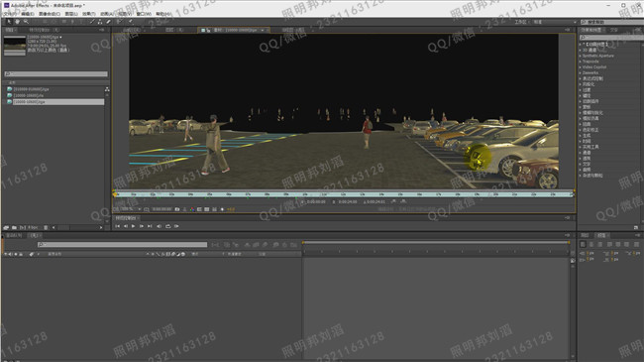The width and height of the screenshot is (644, 362).
Task: Open the 窗口 menu
Action: (x=144, y=14)
